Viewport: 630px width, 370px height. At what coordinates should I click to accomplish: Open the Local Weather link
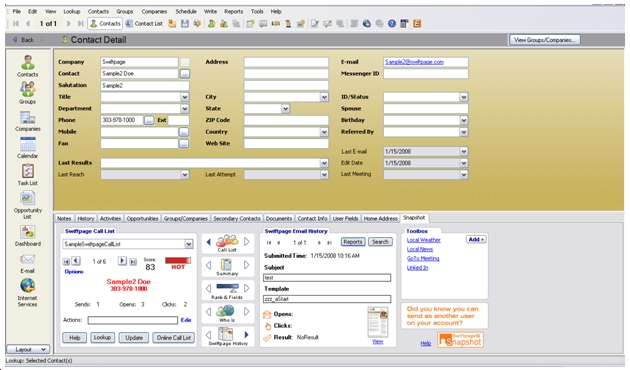tap(423, 240)
